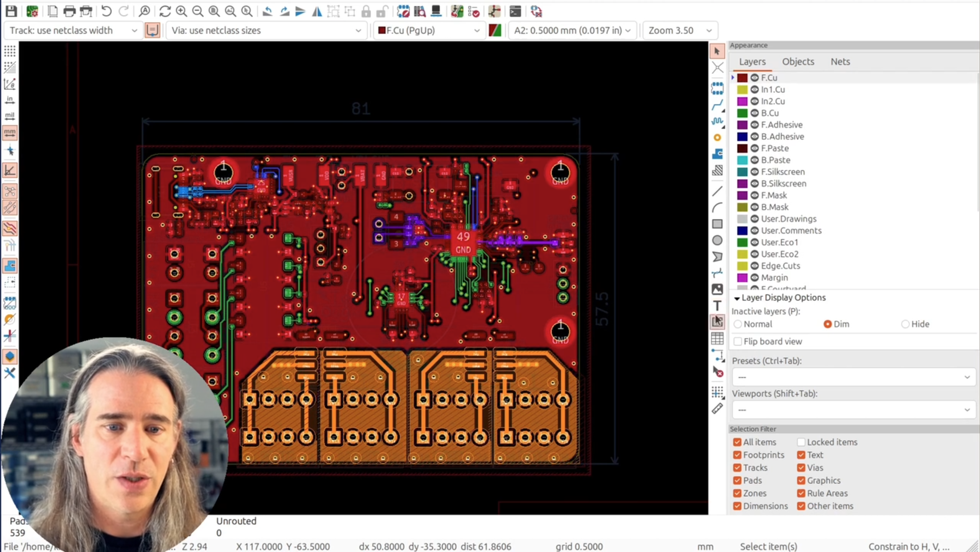Image resolution: width=980 pixels, height=552 pixels.
Task: Click the Undo arrow icon
Action: pos(106,11)
